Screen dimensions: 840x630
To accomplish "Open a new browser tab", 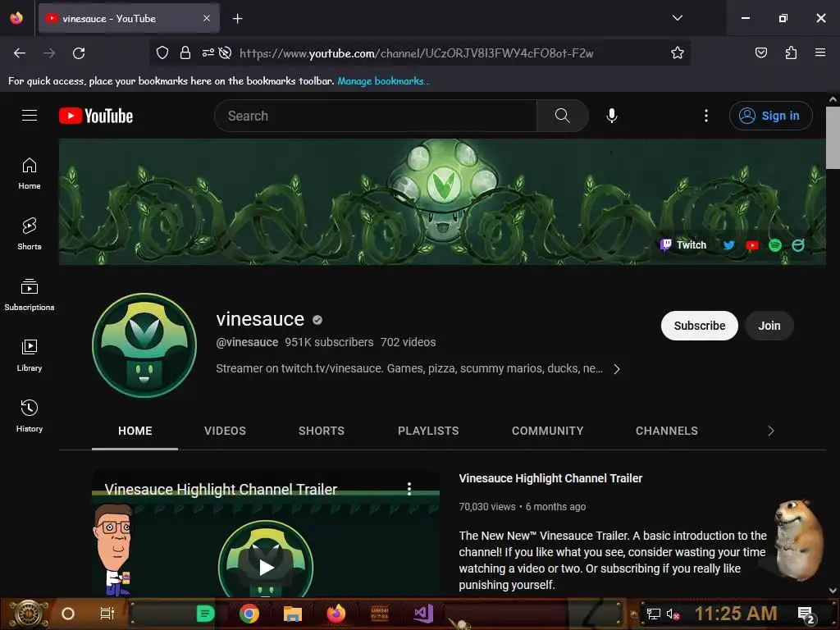I will [x=237, y=19].
